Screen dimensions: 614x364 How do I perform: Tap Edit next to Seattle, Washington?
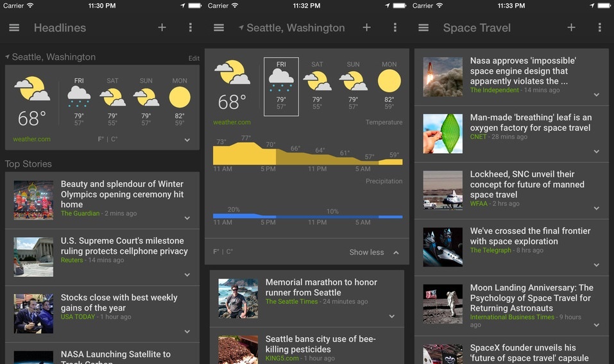[194, 58]
